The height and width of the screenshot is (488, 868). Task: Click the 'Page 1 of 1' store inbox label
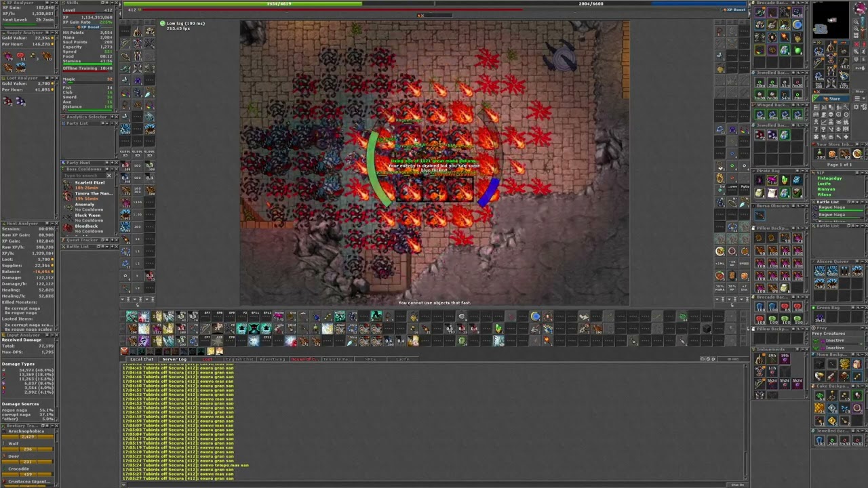(x=840, y=165)
